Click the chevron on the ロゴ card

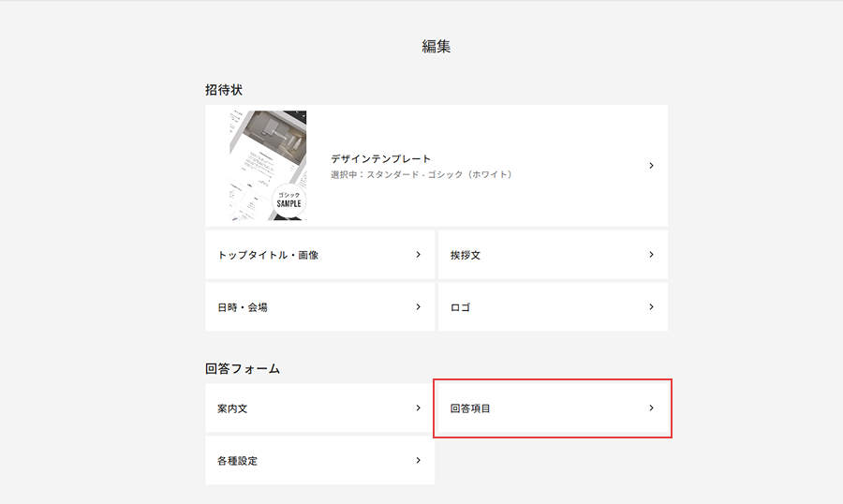click(x=651, y=306)
